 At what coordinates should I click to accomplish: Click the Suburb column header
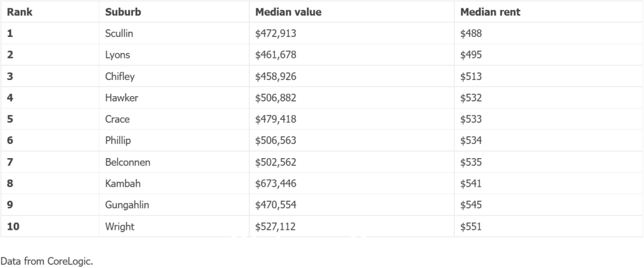[174, 12]
